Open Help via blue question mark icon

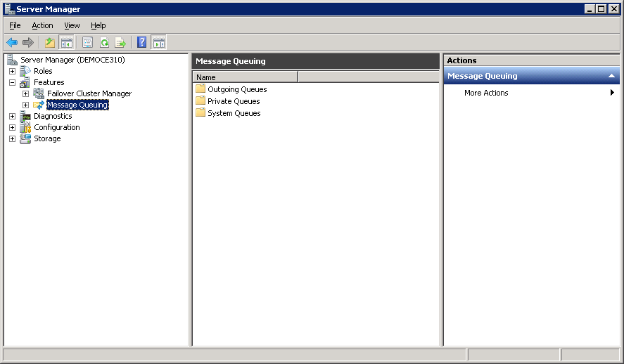[142, 43]
